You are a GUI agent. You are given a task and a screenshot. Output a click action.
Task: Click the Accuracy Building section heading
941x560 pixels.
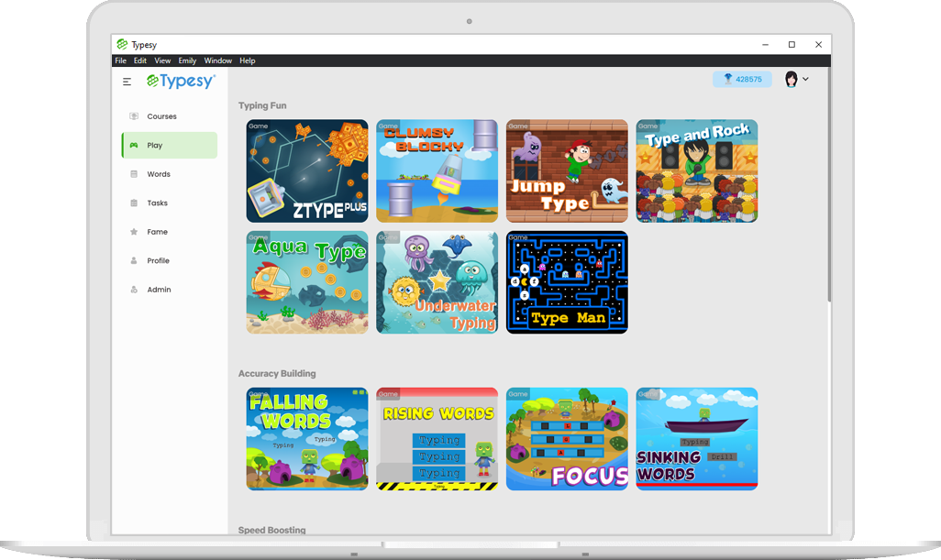(x=277, y=374)
